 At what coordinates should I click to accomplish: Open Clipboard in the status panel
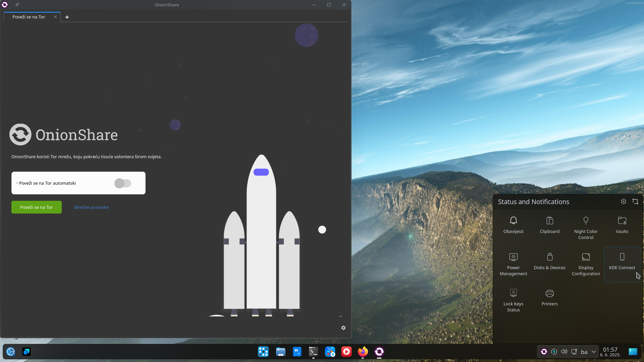click(550, 225)
